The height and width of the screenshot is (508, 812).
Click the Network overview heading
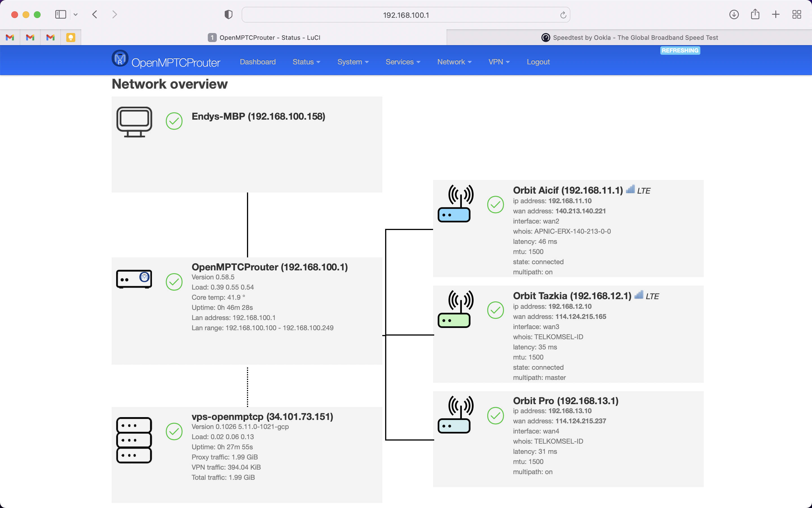169,84
